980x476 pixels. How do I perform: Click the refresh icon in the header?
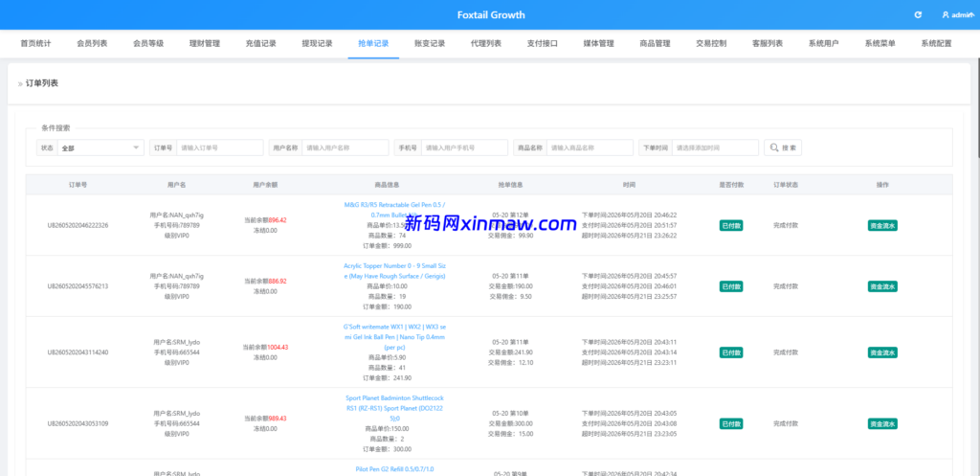tap(918, 15)
